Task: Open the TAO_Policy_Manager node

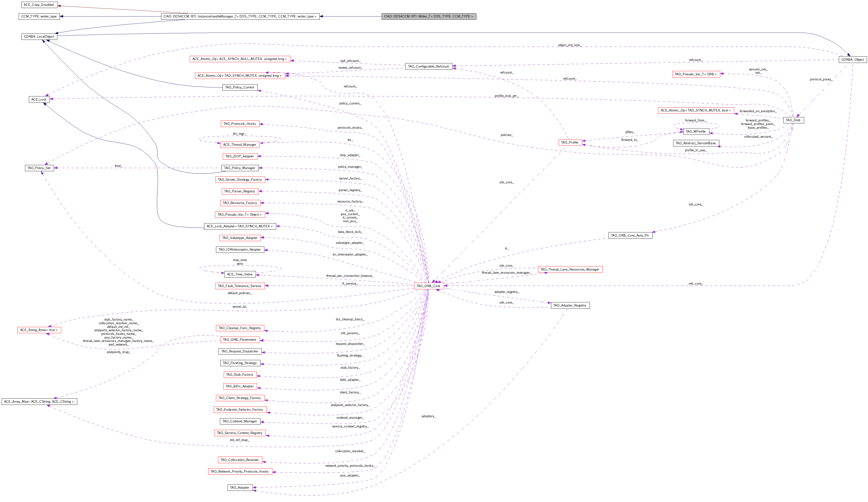Action: coord(240,168)
